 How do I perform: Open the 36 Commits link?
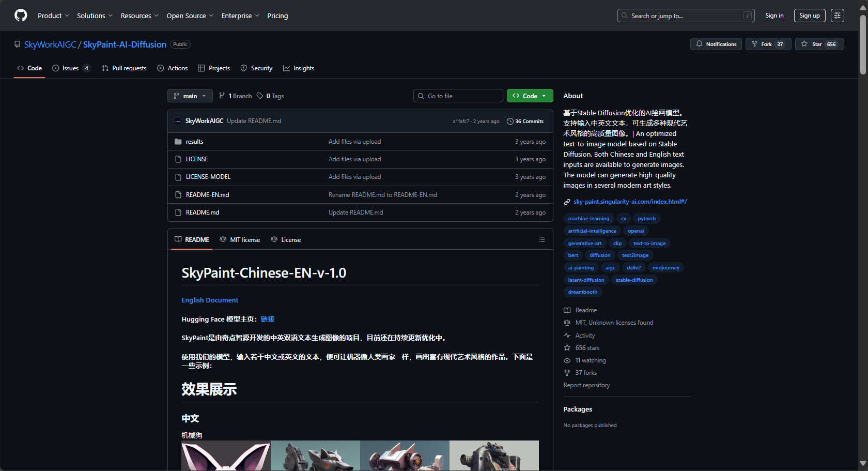[x=525, y=121]
